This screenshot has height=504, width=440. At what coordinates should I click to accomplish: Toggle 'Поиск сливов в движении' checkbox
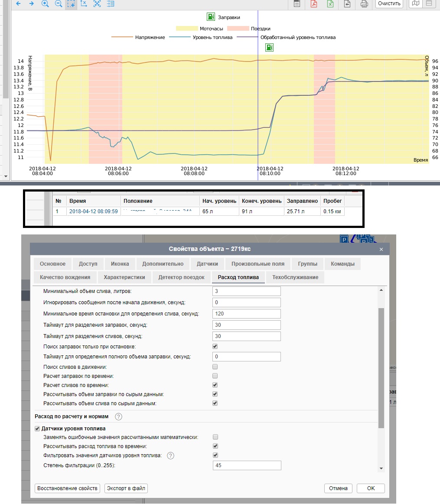[215, 367]
